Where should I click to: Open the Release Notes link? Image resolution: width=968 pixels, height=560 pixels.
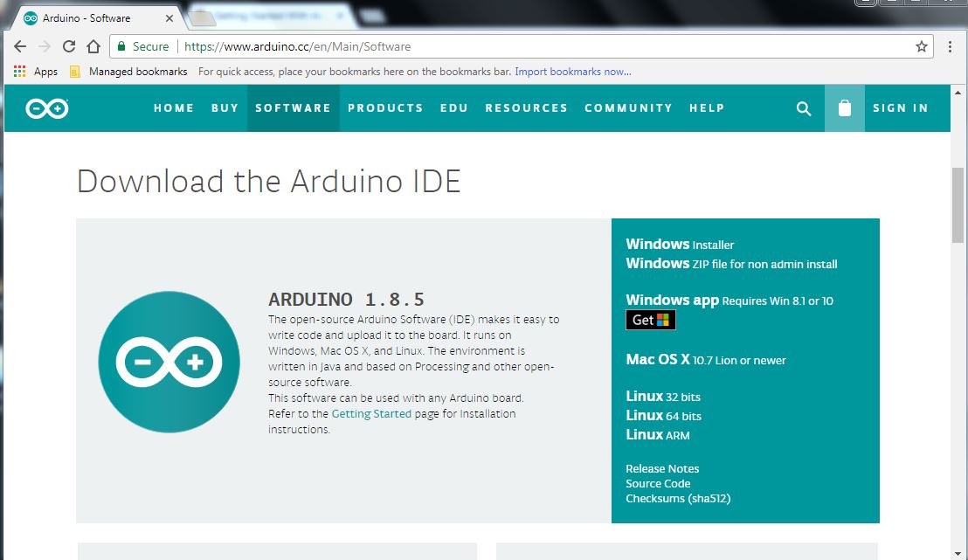662,468
